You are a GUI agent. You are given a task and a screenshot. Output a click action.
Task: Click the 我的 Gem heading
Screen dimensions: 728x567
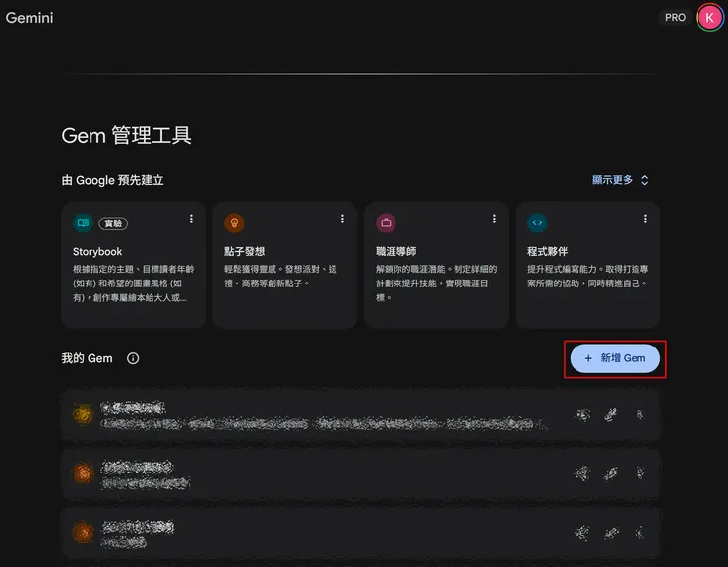click(x=87, y=358)
